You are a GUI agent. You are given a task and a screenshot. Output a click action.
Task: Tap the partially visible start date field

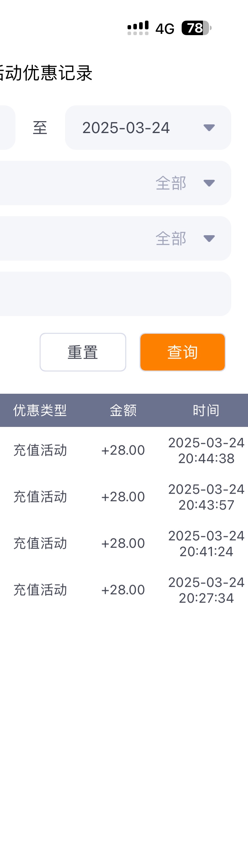tap(7, 127)
